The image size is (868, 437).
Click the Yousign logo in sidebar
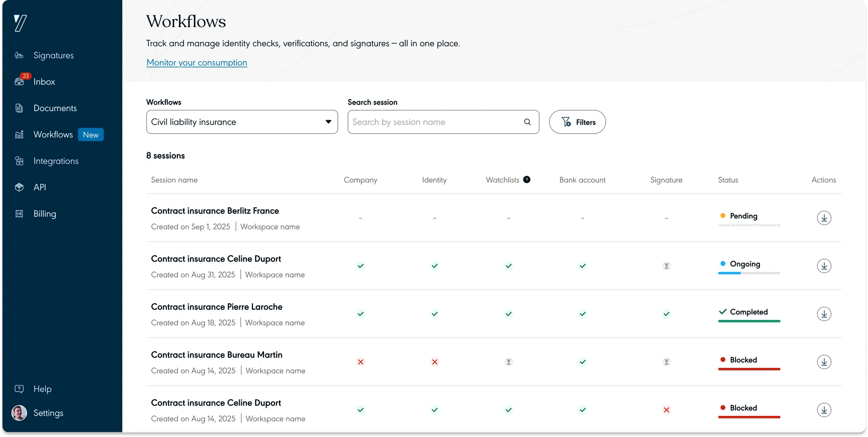(x=20, y=23)
